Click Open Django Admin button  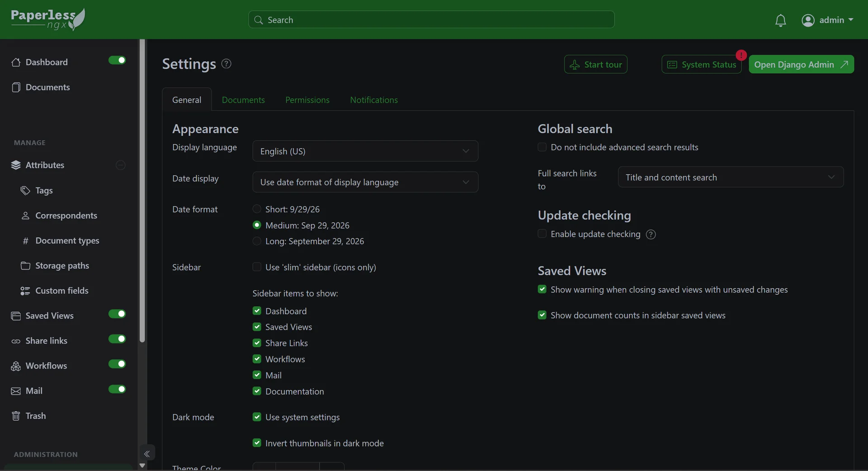point(801,65)
